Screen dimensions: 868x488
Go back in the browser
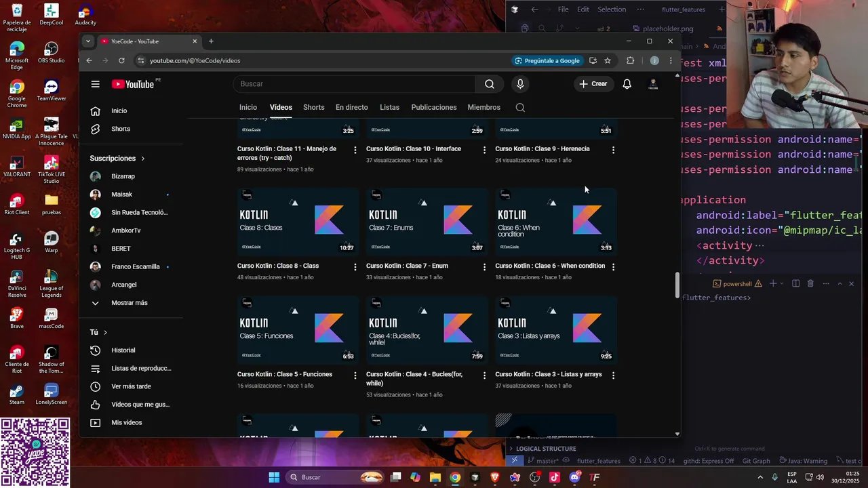89,60
